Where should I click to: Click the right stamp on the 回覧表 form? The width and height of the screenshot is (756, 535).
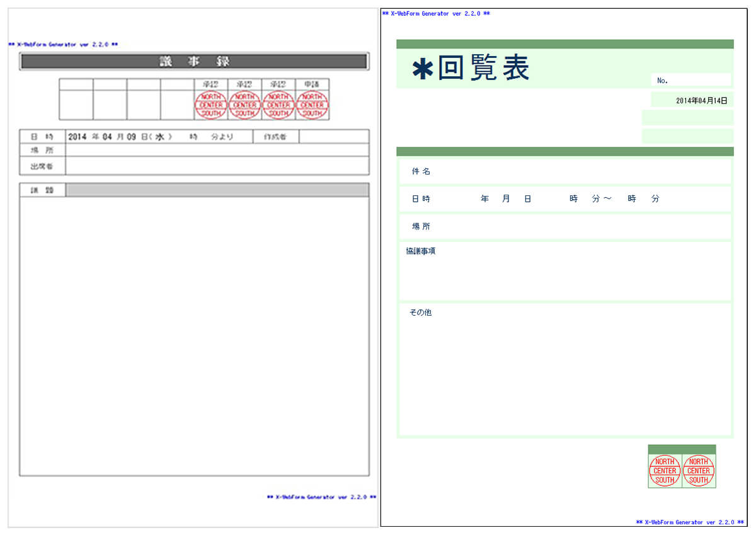tap(699, 471)
